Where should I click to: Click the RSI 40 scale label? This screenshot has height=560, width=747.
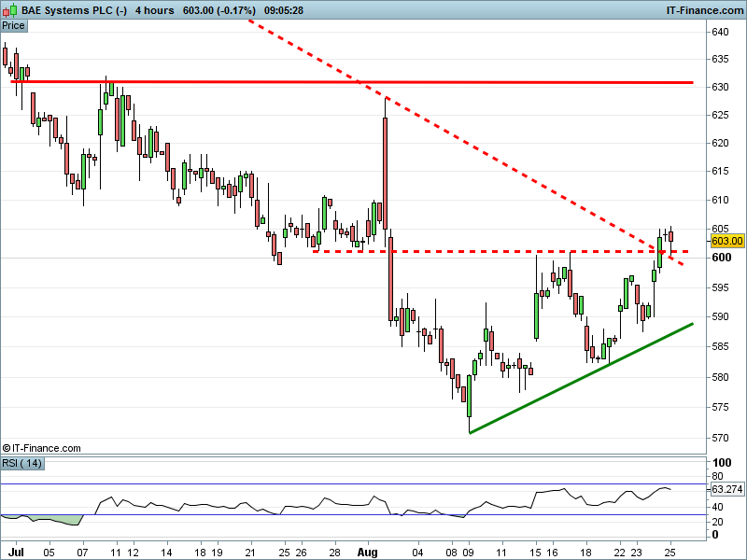click(717, 507)
